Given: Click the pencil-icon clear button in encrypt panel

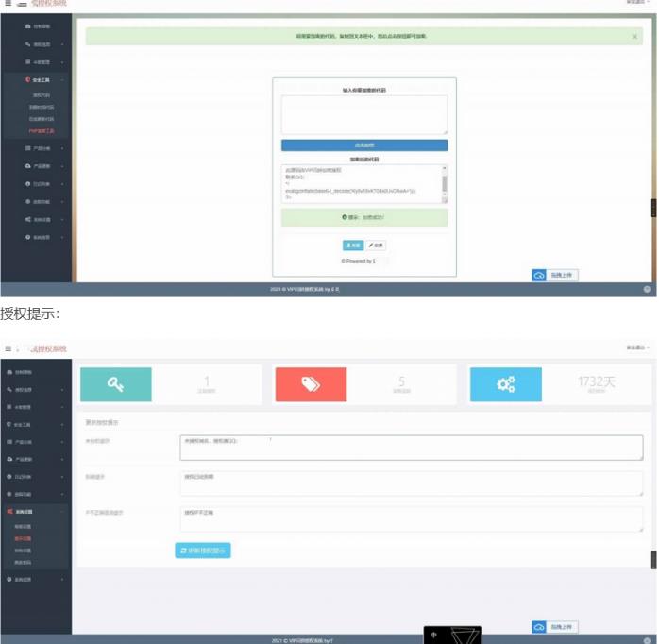Looking at the screenshot, I should [x=376, y=246].
